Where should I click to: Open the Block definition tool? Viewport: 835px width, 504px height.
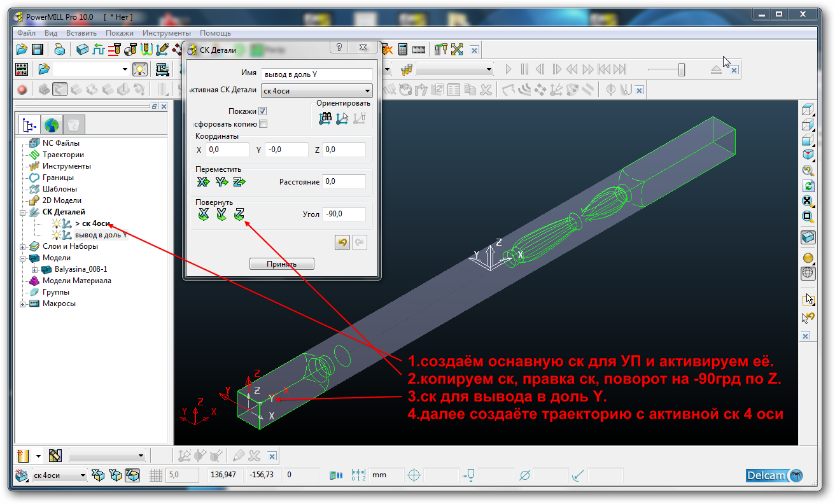tap(82, 49)
